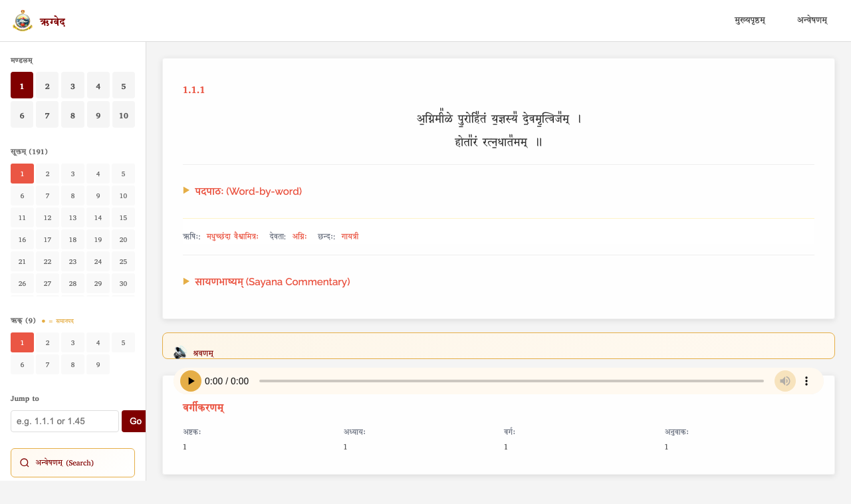
Task: Select Mandala 6
Action: coord(22,114)
